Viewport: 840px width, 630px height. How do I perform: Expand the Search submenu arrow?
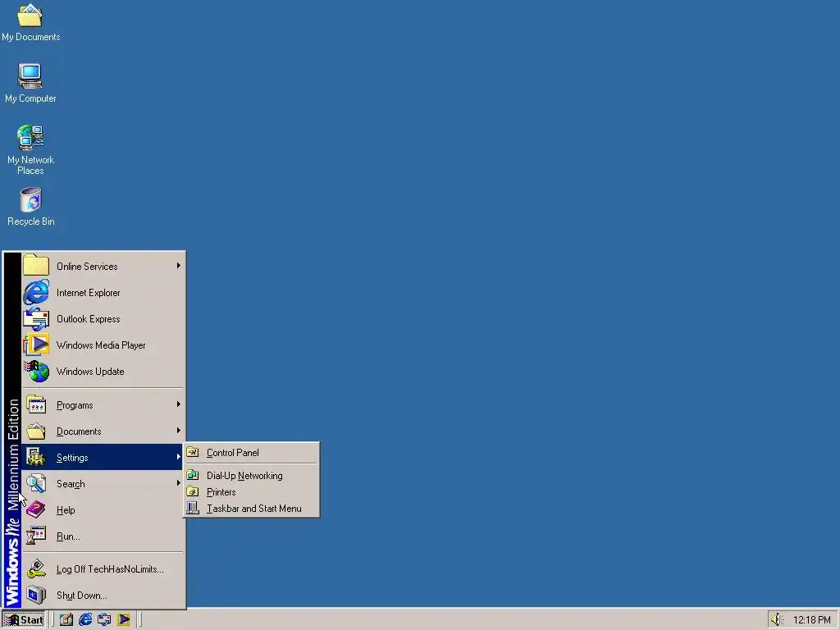pyautogui.click(x=178, y=483)
